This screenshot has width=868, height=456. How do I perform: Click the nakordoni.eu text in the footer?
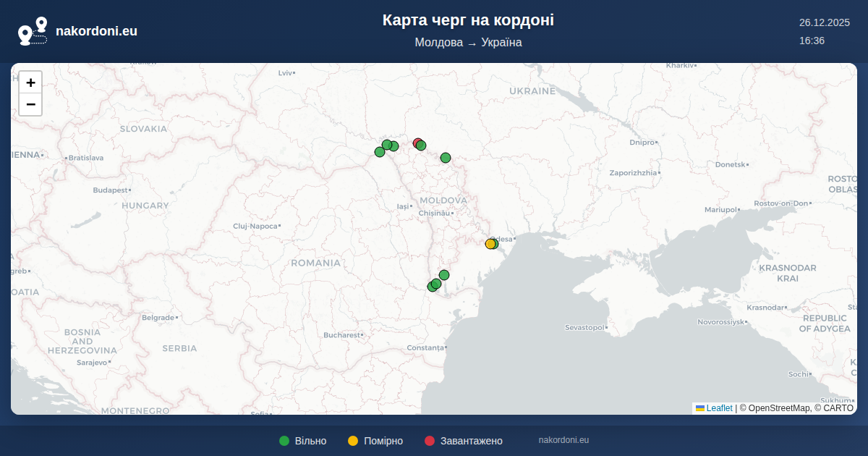tap(563, 440)
